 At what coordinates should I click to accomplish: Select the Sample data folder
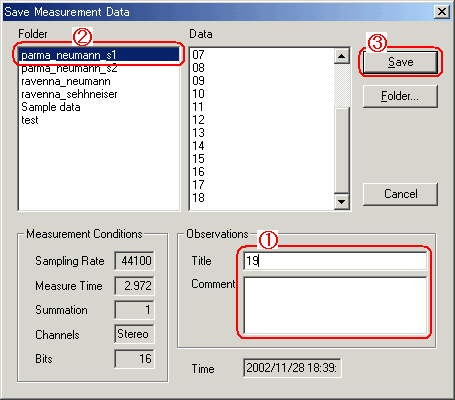tap(99, 107)
